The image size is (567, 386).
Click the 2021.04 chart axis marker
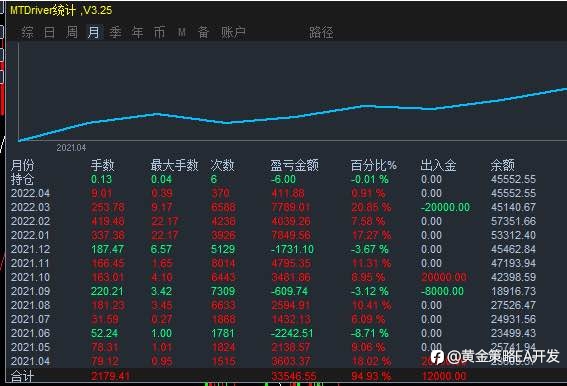click(71, 148)
